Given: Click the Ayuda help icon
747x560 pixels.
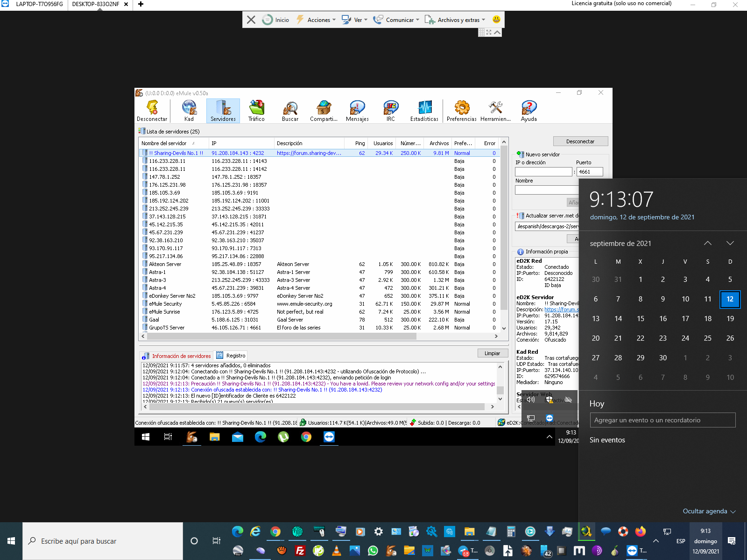Looking at the screenshot, I should (529, 111).
